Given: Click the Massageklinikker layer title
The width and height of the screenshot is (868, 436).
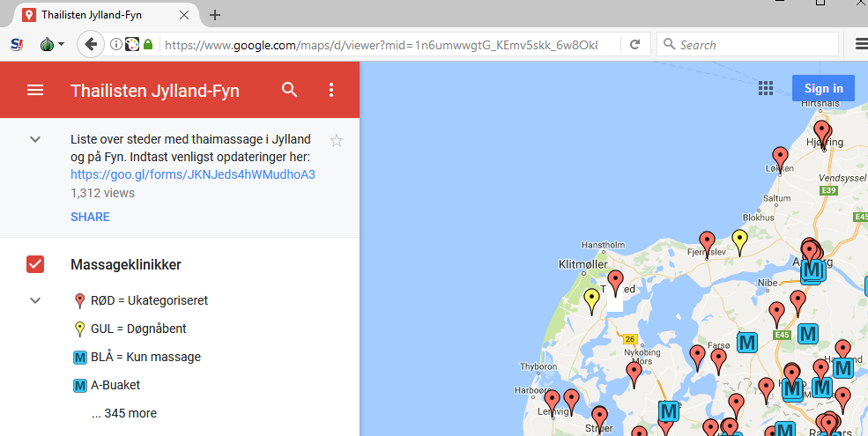Looking at the screenshot, I should pyautogui.click(x=126, y=264).
